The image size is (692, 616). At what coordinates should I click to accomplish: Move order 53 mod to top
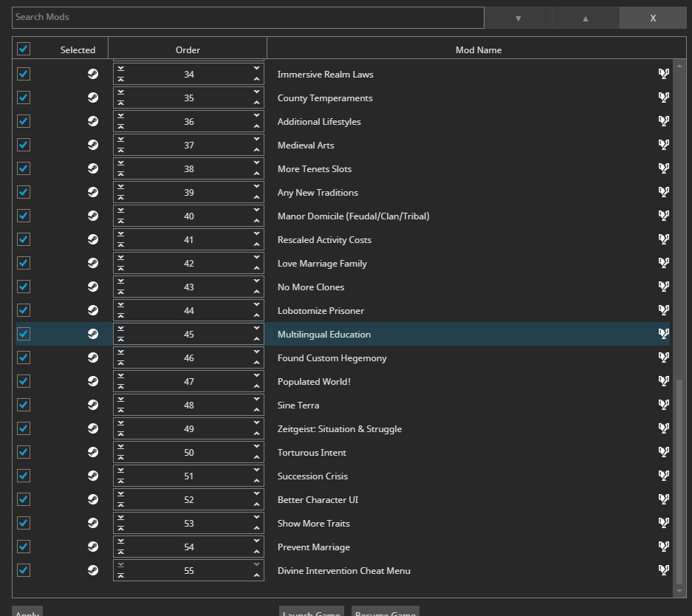point(120,528)
